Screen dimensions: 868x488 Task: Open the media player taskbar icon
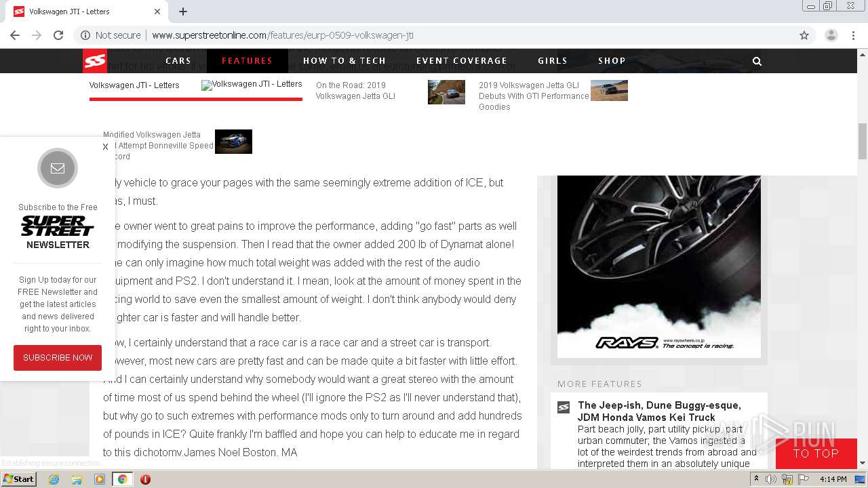pyautogui.click(x=100, y=479)
